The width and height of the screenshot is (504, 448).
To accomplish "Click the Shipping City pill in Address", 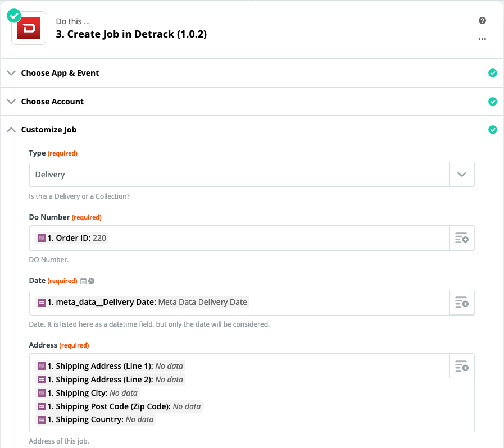I will pos(88,393).
